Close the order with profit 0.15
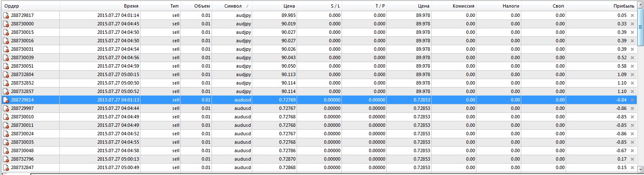Viewport: 644px width, 175px height. (632, 167)
